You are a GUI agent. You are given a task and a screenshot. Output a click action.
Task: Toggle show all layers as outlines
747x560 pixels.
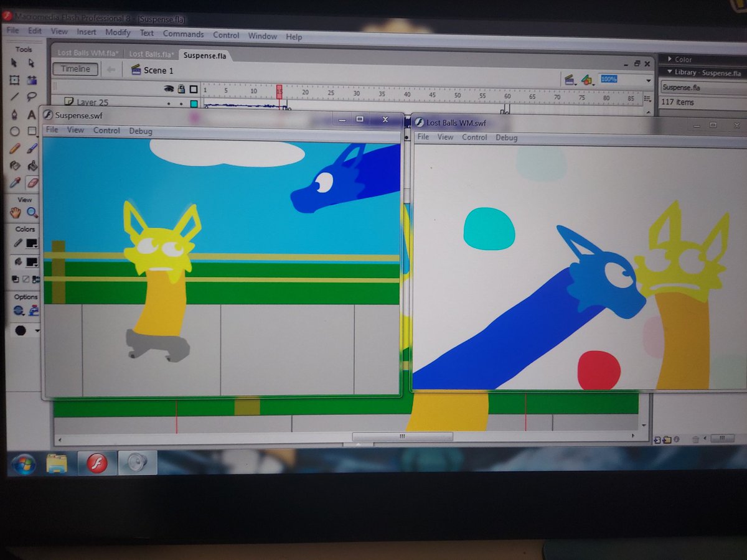point(194,89)
